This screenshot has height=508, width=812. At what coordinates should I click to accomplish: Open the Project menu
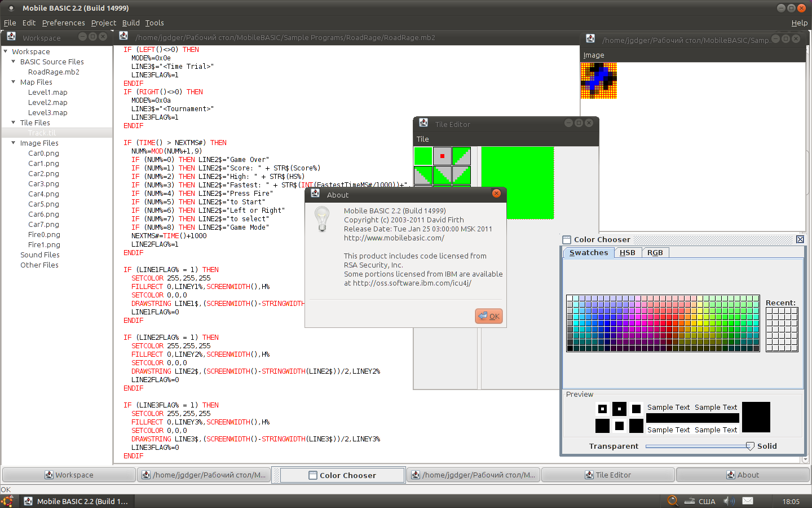pos(103,23)
